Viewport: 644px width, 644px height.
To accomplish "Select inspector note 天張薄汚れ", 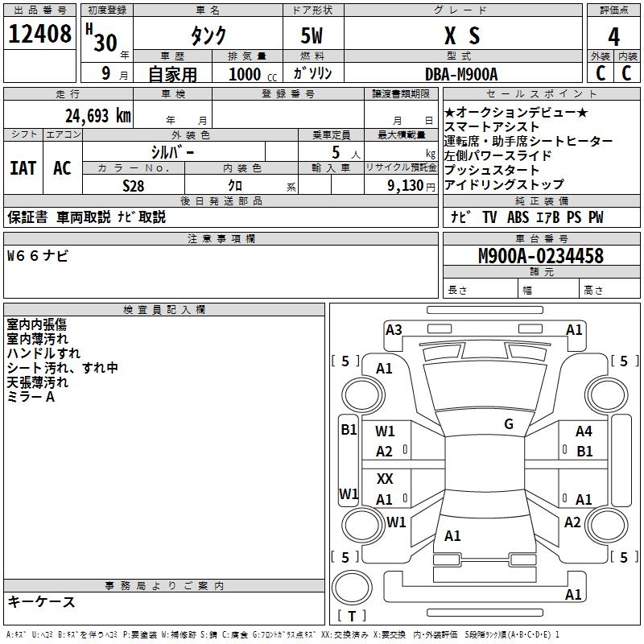I will tap(37, 382).
